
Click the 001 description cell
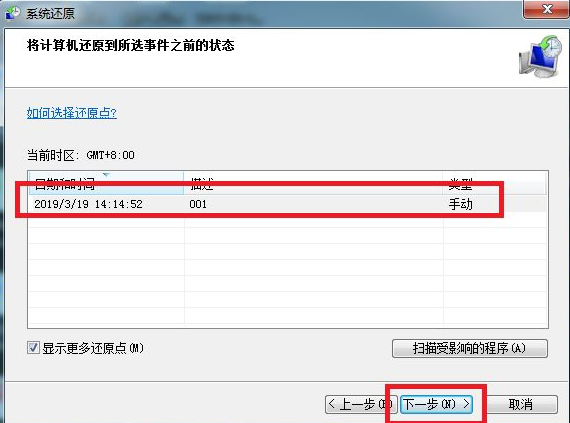click(198, 204)
